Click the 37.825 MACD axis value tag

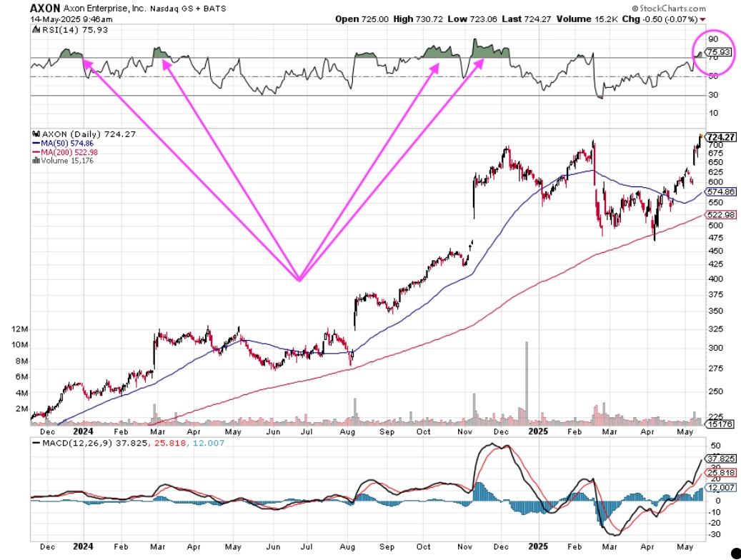(720, 458)
